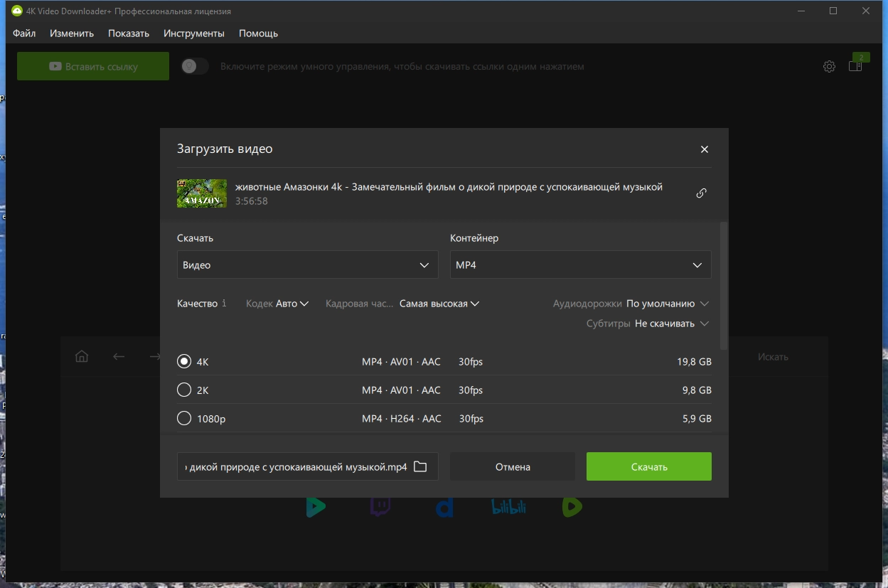Click the Dailymotion site icon
This screenshot has height=588, width=888.
tap(444, 507)
